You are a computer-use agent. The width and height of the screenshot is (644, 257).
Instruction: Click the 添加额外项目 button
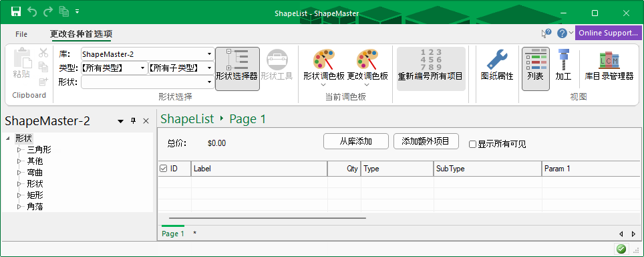point(426,141)
